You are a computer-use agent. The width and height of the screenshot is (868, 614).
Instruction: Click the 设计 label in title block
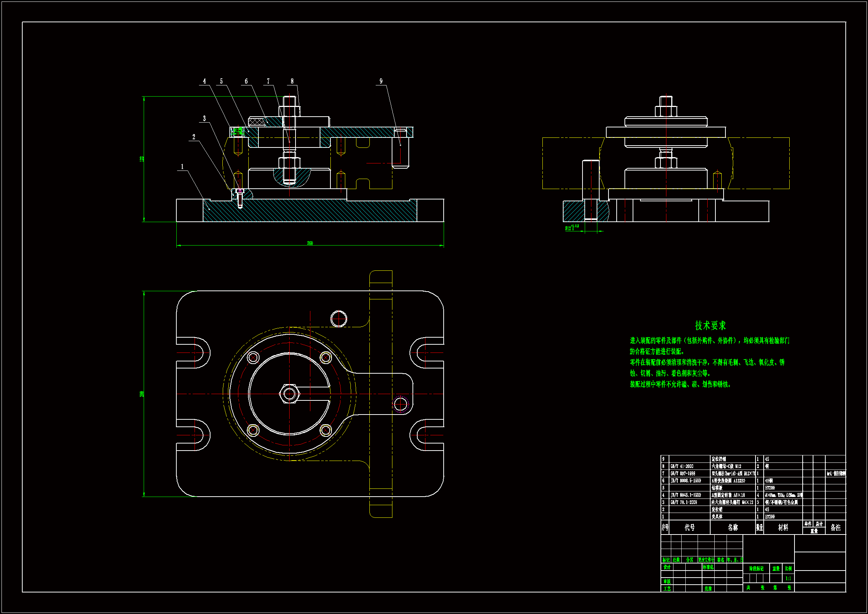click(667, 567)
